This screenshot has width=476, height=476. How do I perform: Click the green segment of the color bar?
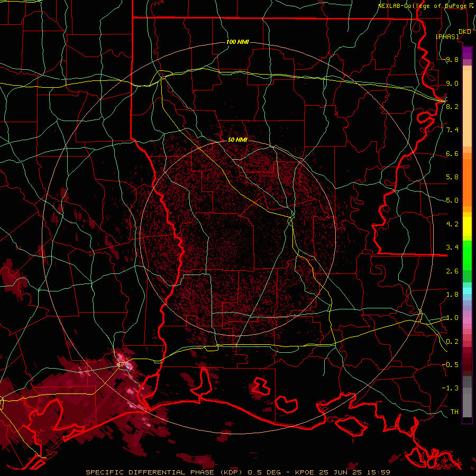[467, 254]
